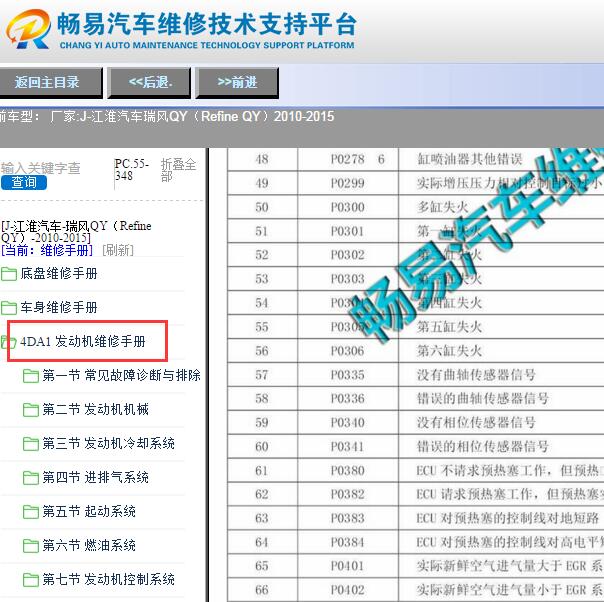Screen dimensions: 604x602
Task: Click description 第六缸失火
Action: pos(449,351)
